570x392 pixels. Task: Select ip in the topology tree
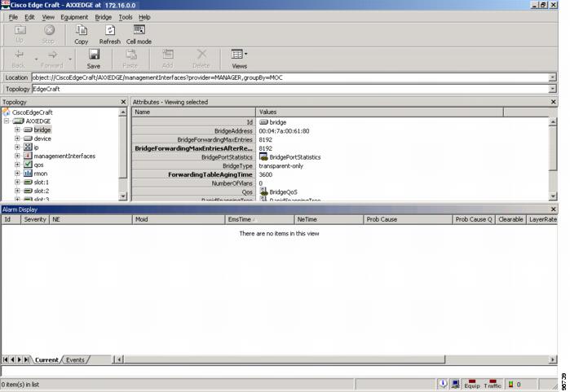point(36,148)
